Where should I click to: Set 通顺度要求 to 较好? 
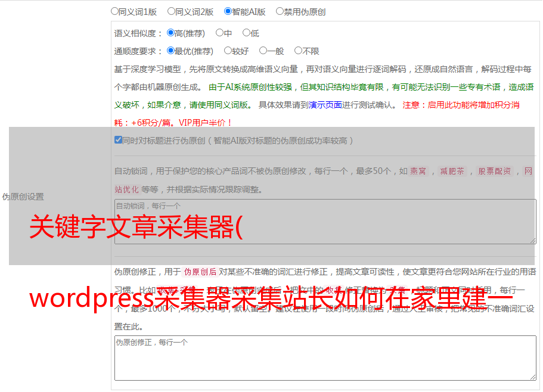pos(228,51)
